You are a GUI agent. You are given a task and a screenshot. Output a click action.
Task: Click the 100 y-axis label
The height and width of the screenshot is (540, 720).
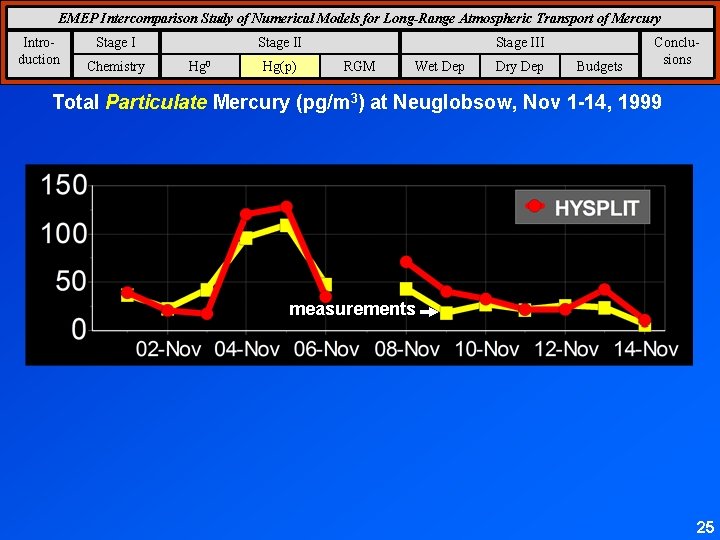tap(63, 234)
